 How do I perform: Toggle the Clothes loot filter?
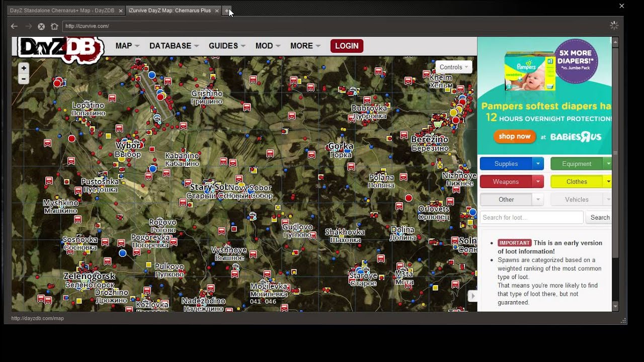point(577,182)
